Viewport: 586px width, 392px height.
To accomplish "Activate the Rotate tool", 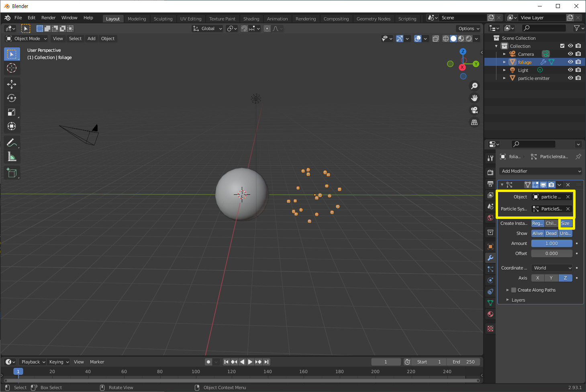I will [12, 98].
